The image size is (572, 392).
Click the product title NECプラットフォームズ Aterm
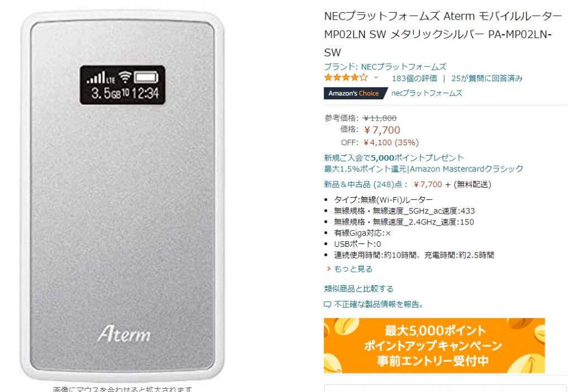pyautogui.click(x=443, y=34)
